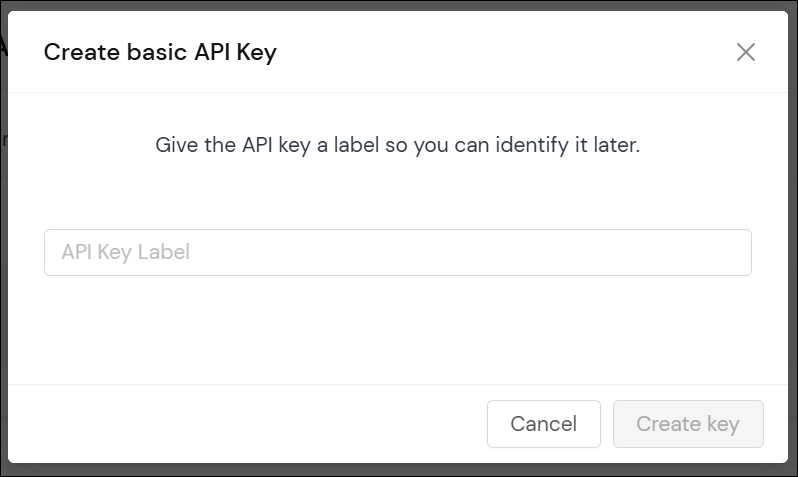Click the word 'Key' in the dialog title
This screenshot has height=477, width=798.
click(256, 52)
